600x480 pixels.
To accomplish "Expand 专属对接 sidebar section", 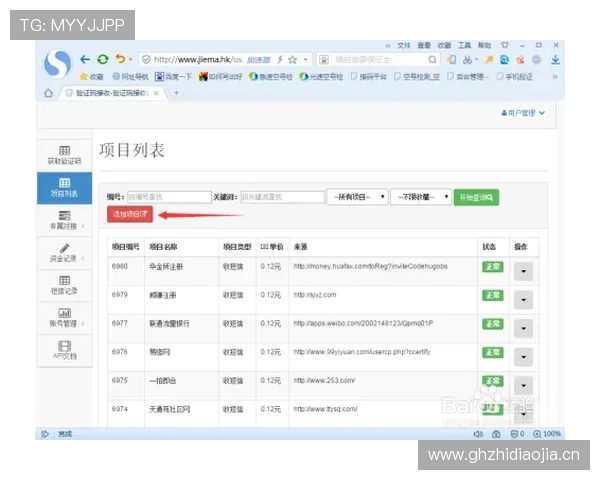I will [x=64, y=220].
